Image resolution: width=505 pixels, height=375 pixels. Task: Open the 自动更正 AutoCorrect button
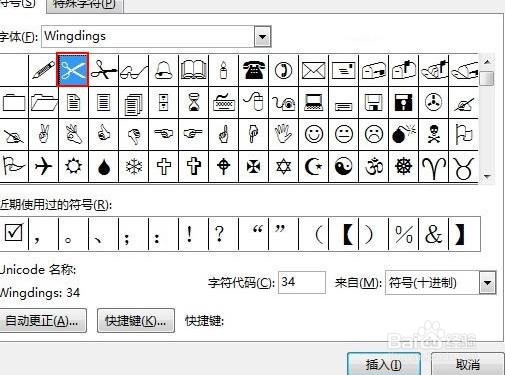coord(42,320)
